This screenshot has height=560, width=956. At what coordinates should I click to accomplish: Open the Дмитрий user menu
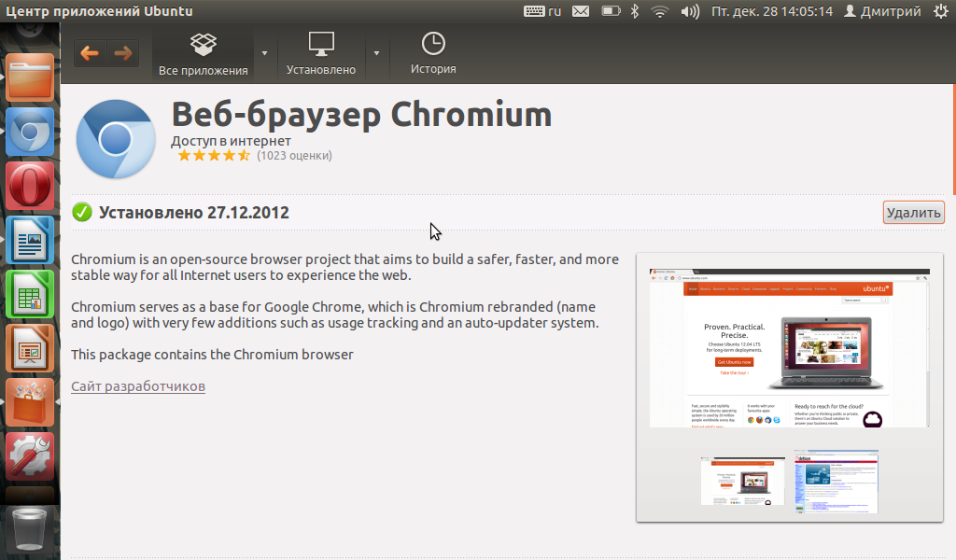(x=882, y=11)
